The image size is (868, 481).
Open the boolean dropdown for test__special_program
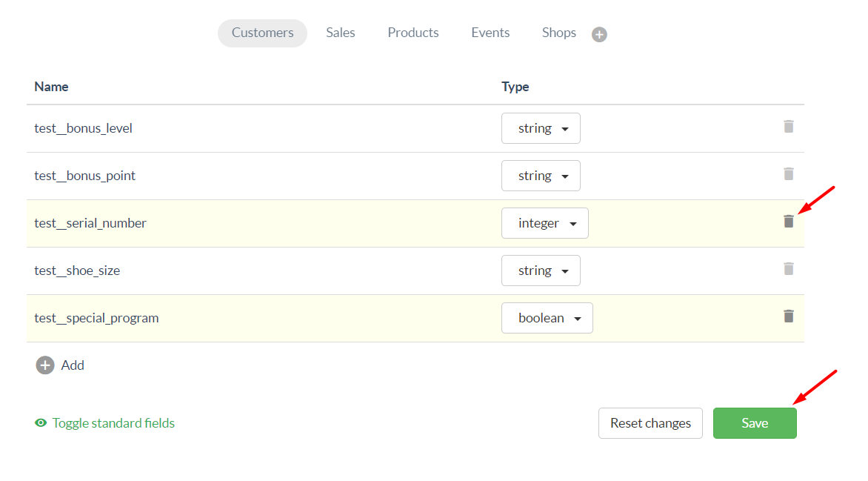[547, 317]
